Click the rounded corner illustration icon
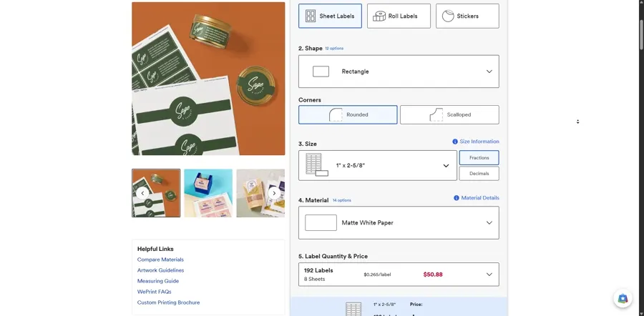This screenshot has height=316, width=644. click(336, 114)
